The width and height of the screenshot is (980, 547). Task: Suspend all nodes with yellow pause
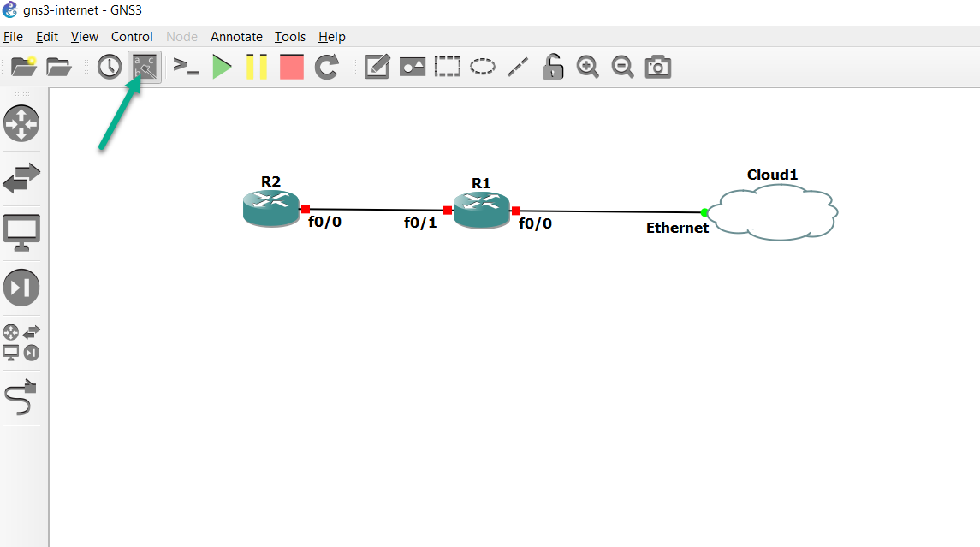(x=256, y=66)
